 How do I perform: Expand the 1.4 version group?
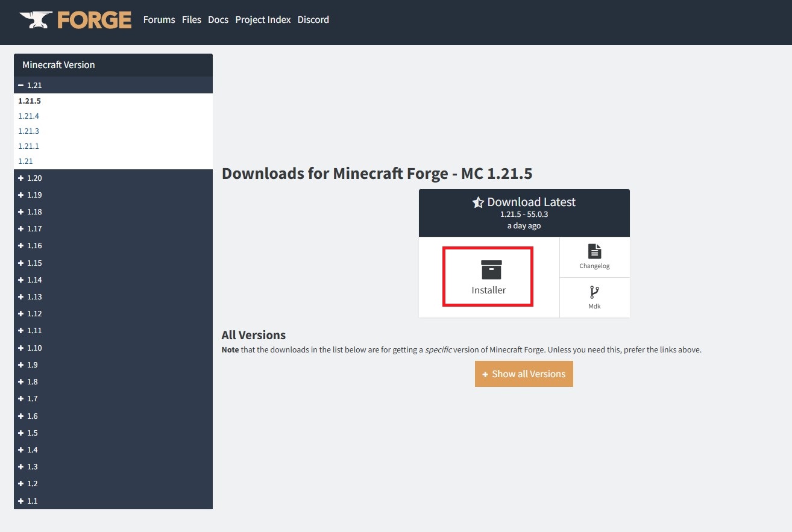pyautogui.click(x=113, y=449)
